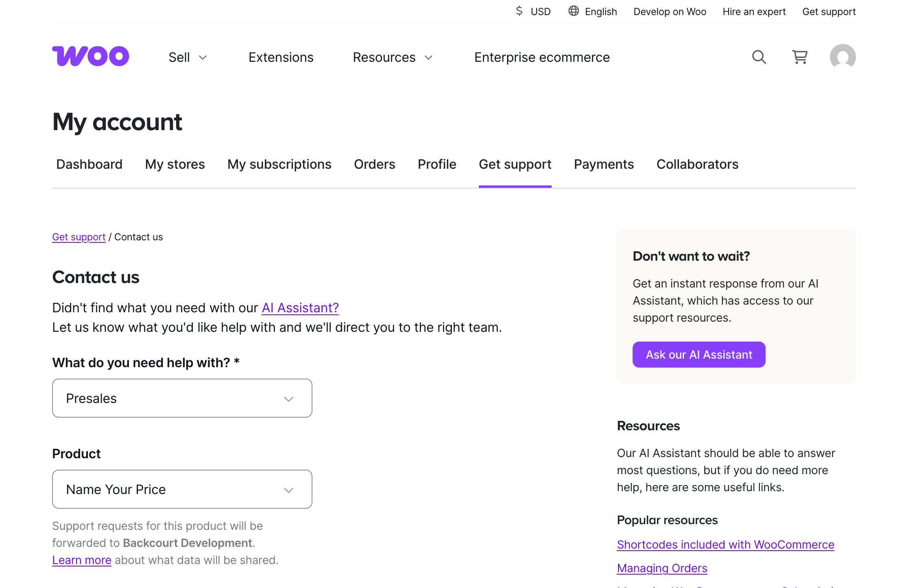Go to the Payments tab
Viewport: 908px width, 588px height.
click(604, 164)
